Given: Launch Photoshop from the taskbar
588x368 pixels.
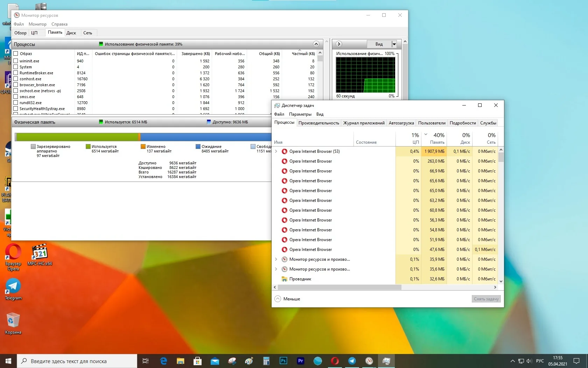Looking at the screenshot, I should 283,361.
